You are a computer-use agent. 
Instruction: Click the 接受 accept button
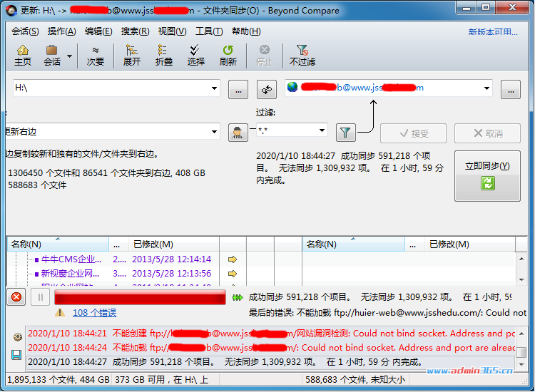pyautogui.click(x=413, y=133)
